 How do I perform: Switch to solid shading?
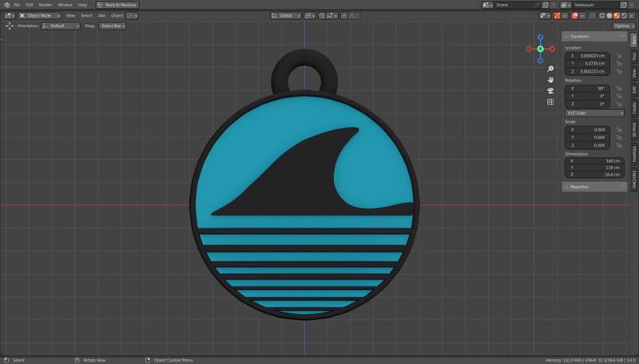[x=609, y=15]
